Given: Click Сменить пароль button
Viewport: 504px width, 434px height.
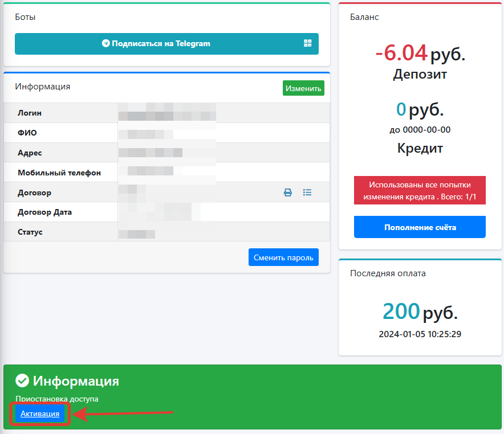Looking at the screenshot, I should (x=283, y=257).
